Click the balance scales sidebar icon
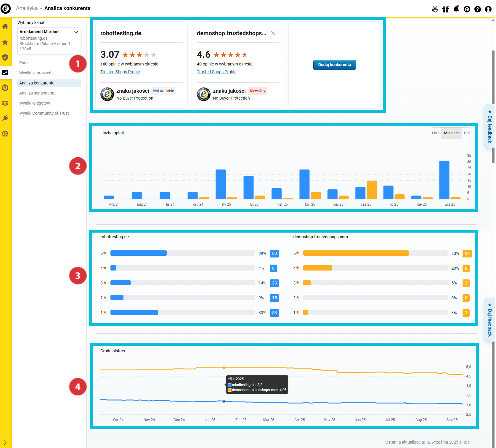This screenshot has width=496, height=448. pyautogui.click(x=5, y=103)
